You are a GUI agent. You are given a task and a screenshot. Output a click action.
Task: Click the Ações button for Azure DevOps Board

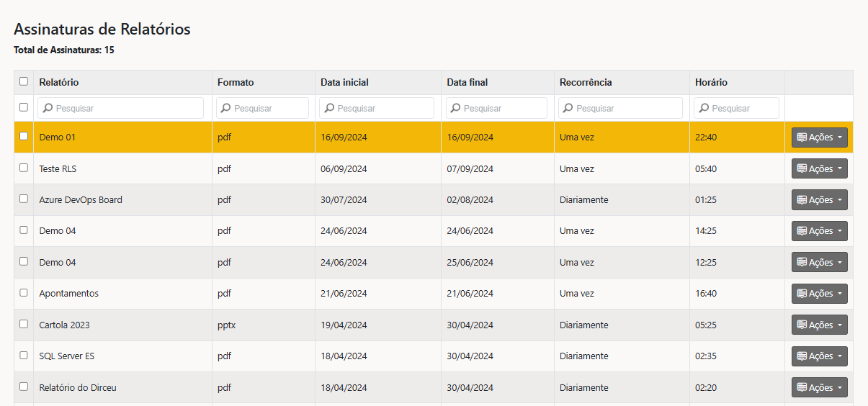pyautogui.click(x=819, y=200)
